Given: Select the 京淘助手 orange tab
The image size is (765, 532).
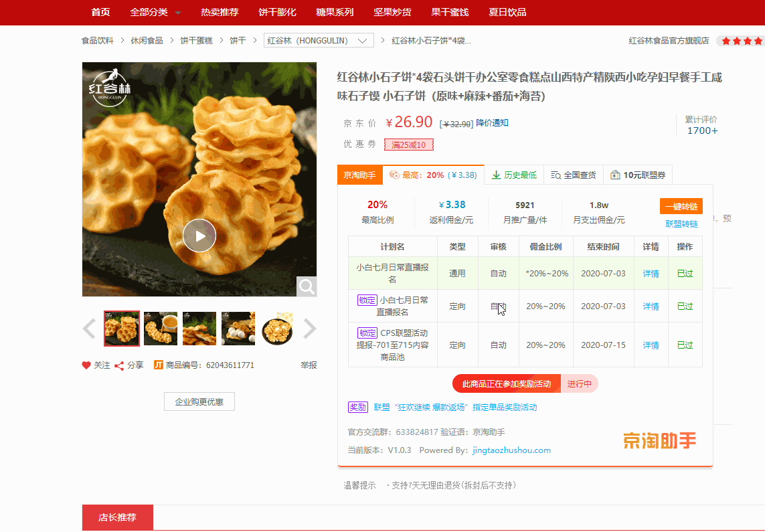Looking at the screenshot, I should point(359,175).
